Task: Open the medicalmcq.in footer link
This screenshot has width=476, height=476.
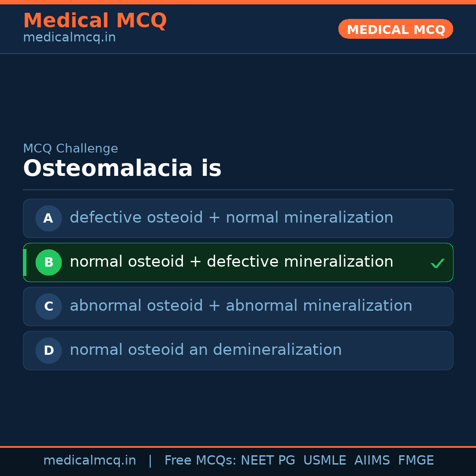Action: tap(90, 460)
